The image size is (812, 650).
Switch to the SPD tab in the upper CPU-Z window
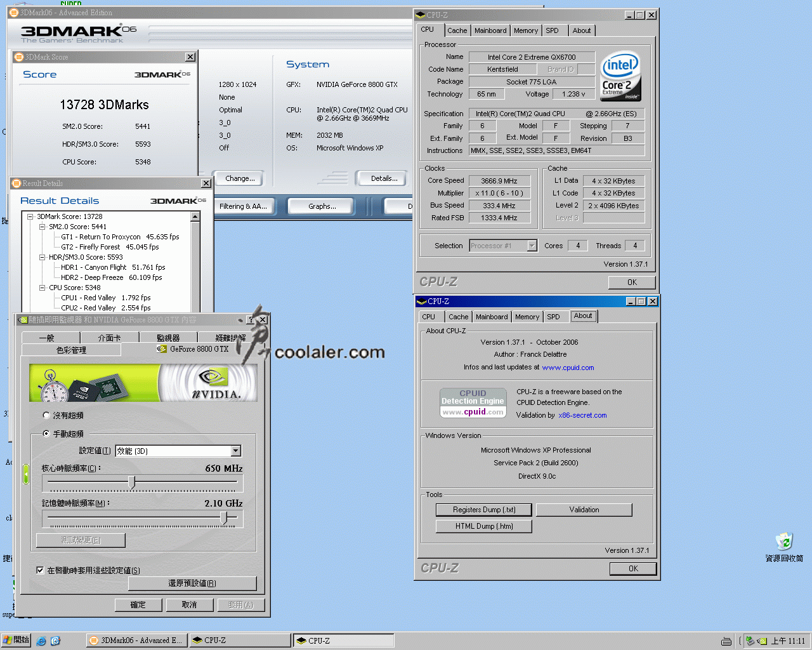[x=552, y=30]
